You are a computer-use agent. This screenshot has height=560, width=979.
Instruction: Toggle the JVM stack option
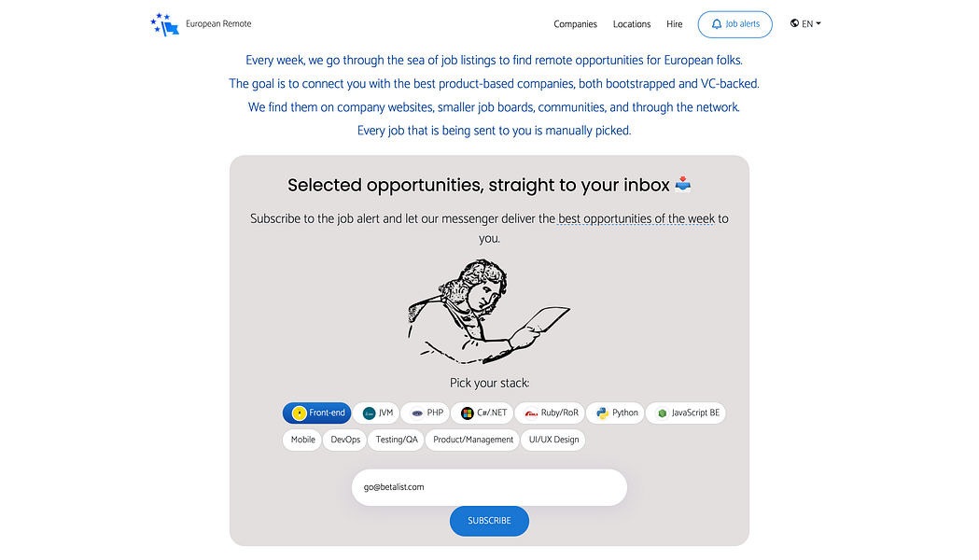(x=377, y=413)
